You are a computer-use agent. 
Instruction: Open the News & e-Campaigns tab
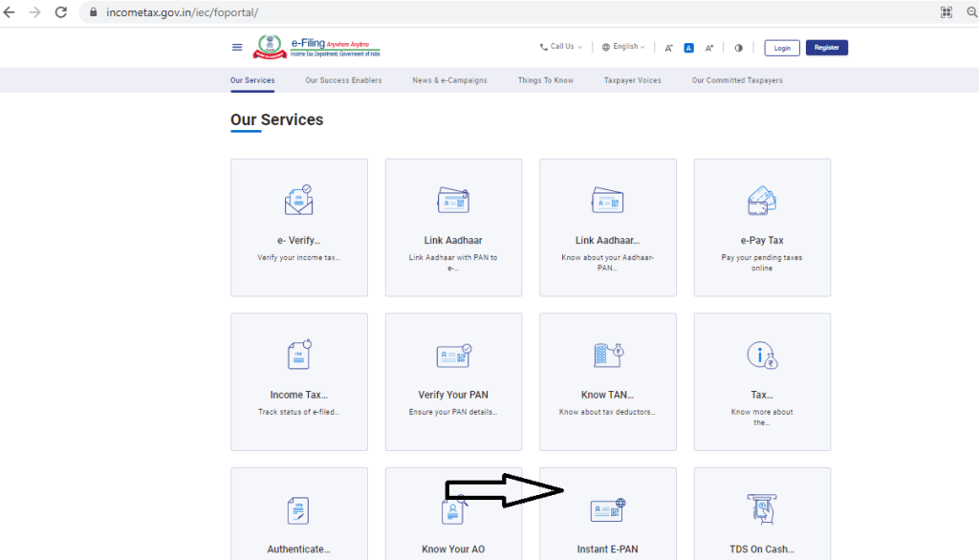click(449, 80)
